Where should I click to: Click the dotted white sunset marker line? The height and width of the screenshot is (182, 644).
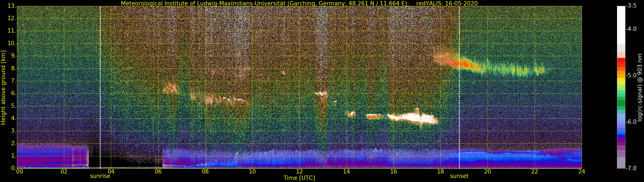(x=459, y=87)
